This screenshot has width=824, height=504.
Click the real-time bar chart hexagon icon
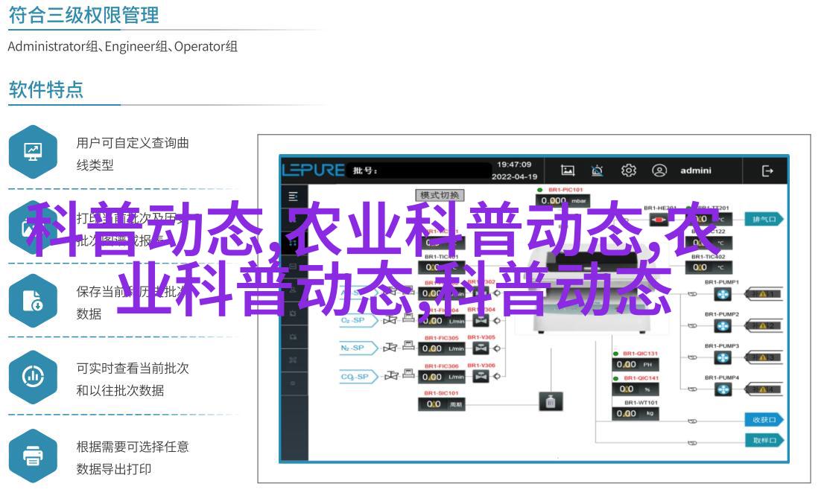point(33,377)
